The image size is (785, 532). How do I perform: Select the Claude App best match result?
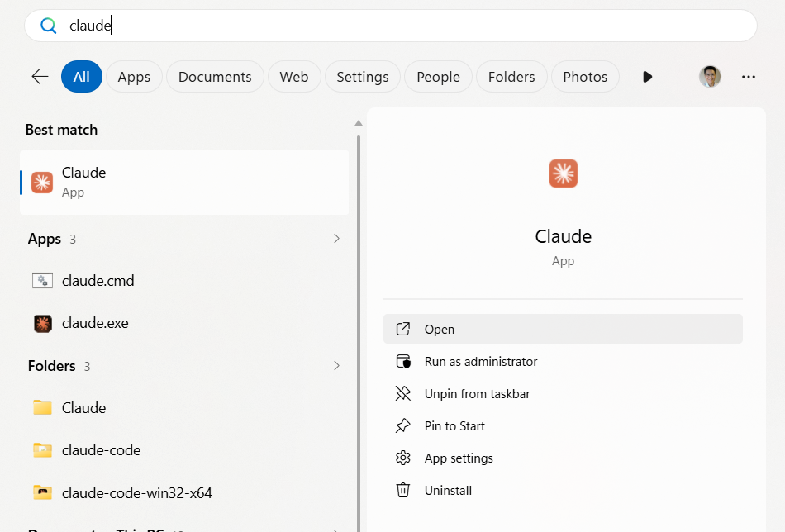click(184, 183)
